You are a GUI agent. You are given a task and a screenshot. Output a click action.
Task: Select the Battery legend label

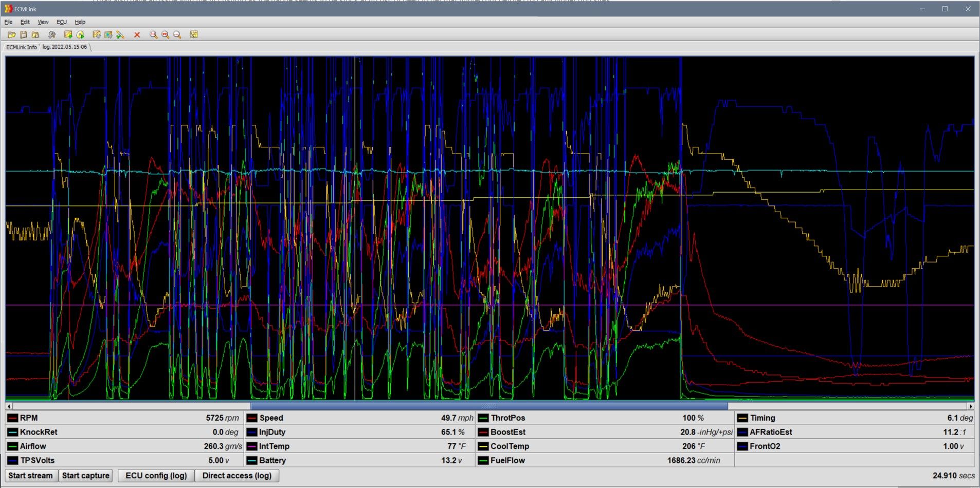(x=273, y=461)
